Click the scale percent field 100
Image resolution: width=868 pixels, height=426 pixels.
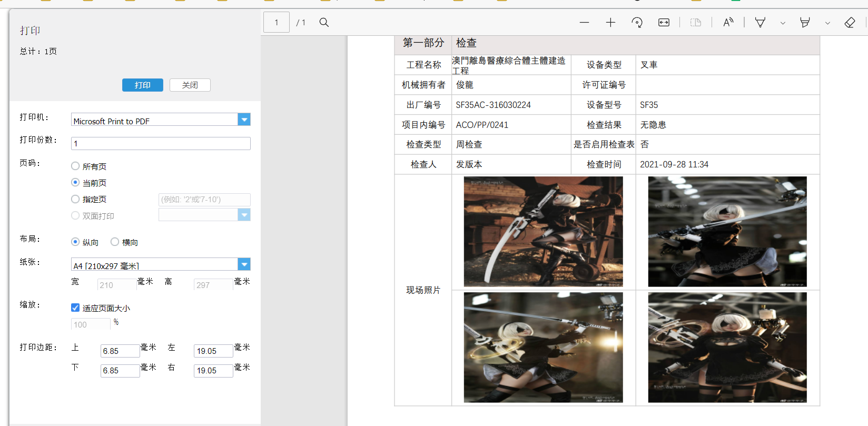click(x=91, y=324)
